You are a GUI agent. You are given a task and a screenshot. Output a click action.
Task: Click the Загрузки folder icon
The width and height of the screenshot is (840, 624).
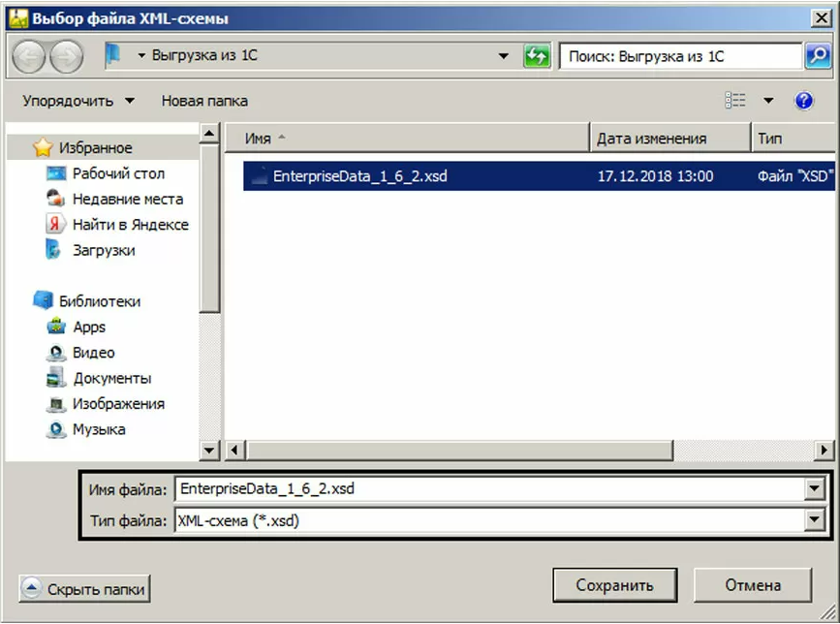(53, 250)
